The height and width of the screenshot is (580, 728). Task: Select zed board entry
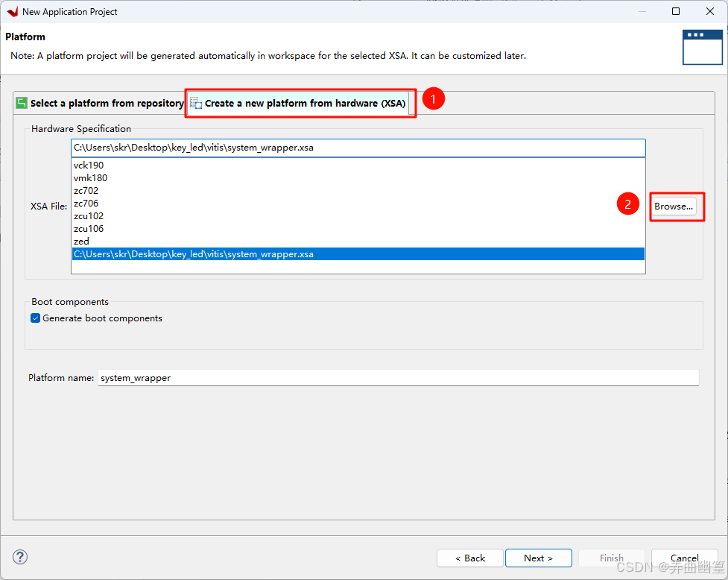click(358, 242)
